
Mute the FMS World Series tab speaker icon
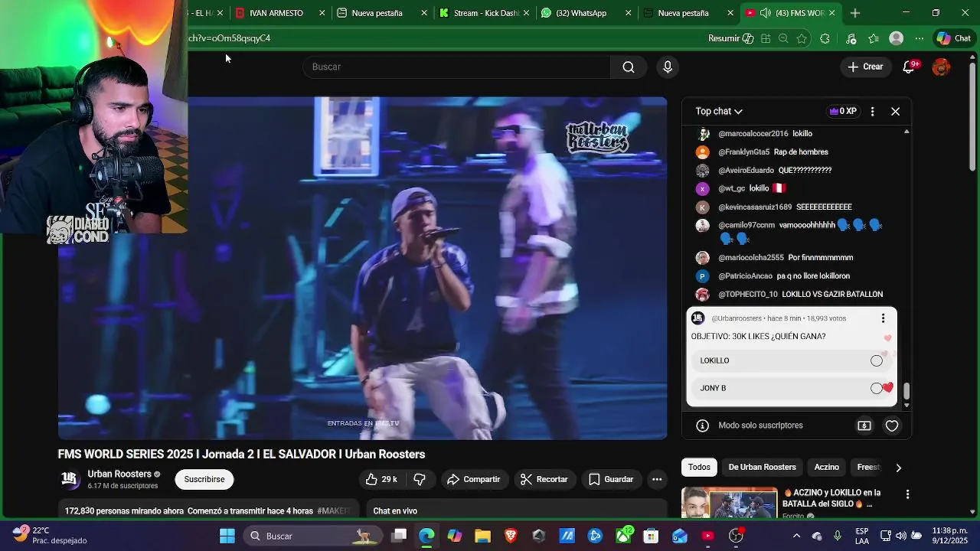(765, 13)
